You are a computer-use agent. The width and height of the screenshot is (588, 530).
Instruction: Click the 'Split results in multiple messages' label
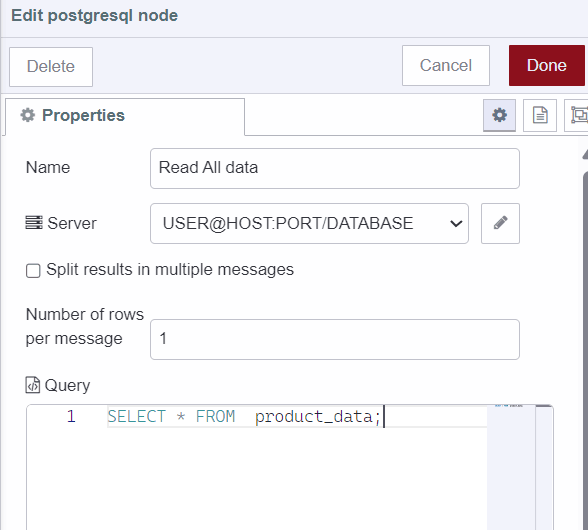click(x=170, y=270)
